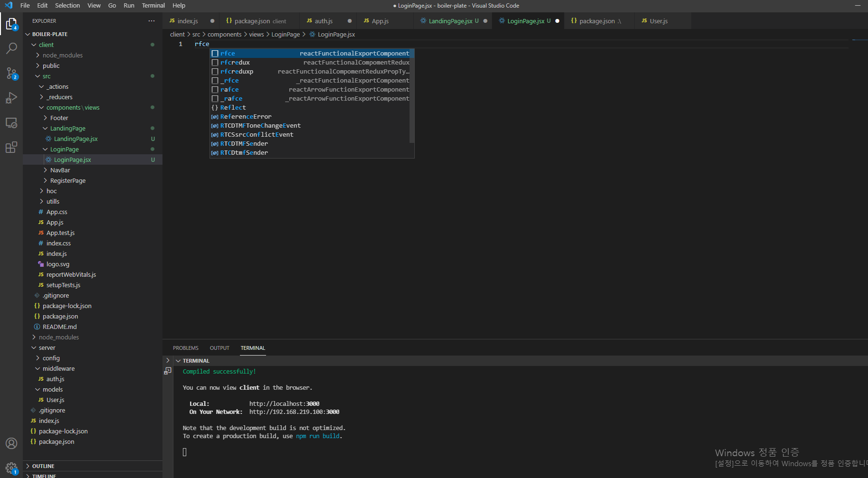Collapse the client folder
868x478 pixels.
tap(34, 45)
